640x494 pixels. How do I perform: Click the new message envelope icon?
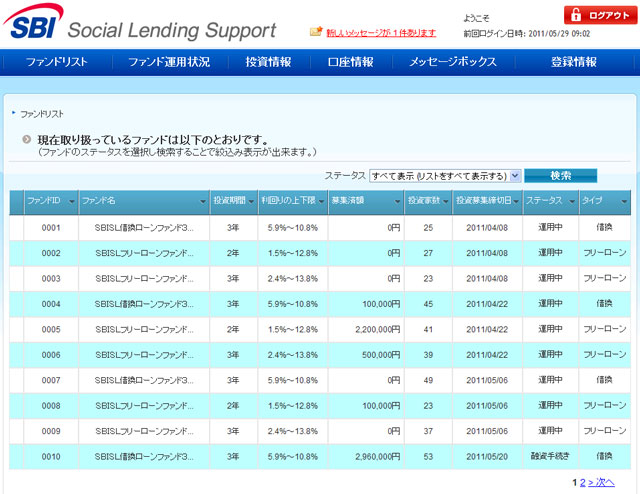point(316,31)
